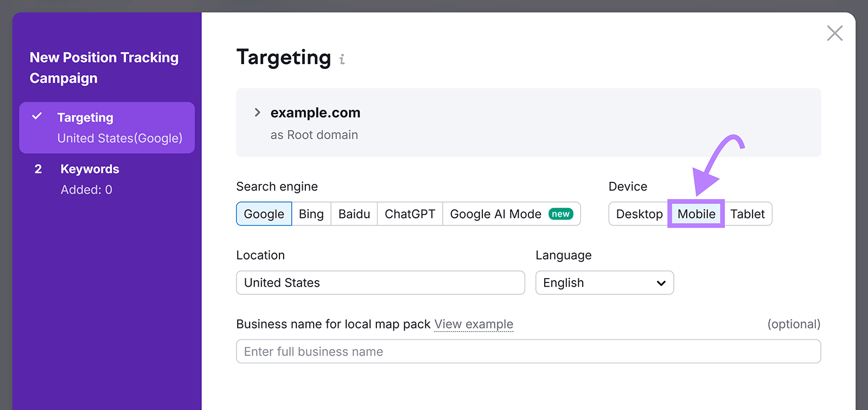
Task: Select Google as search engine
Action: pos(264,214)
